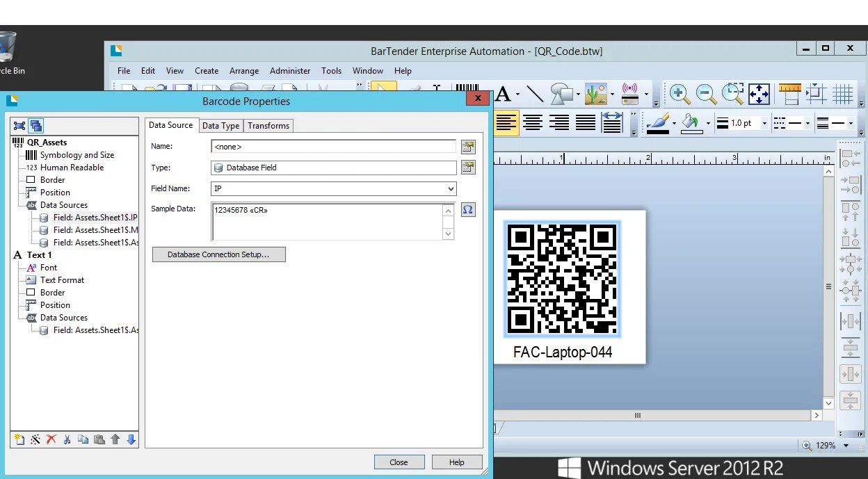Select Text Format under Text 1

pyautogui.click(x=62, y=280)
